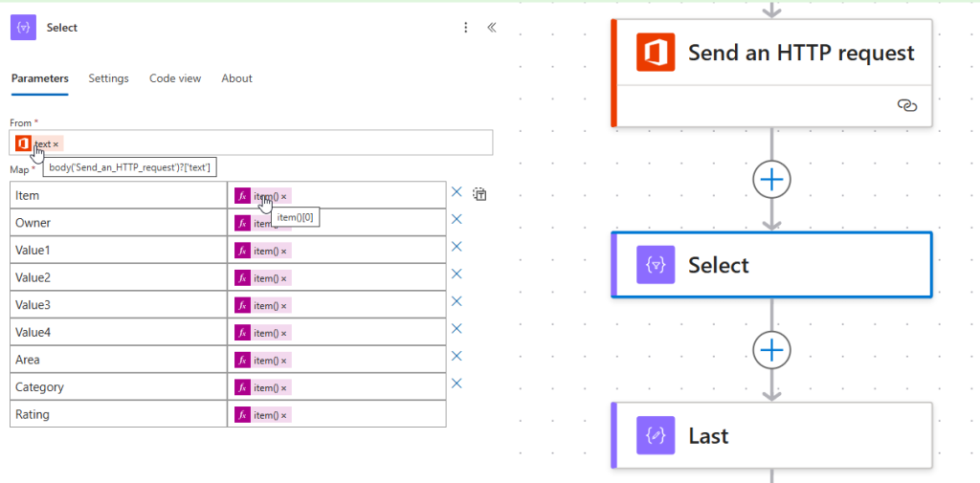
Task: Delete the Value3 map row
Action: (x=457, y=301)
